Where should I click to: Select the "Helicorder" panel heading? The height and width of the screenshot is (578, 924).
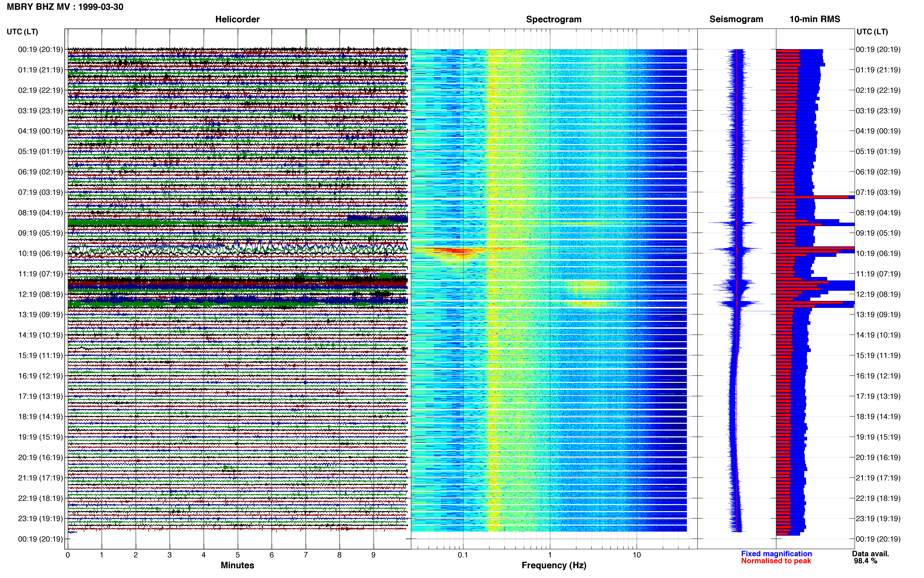(x=237, y=19)
